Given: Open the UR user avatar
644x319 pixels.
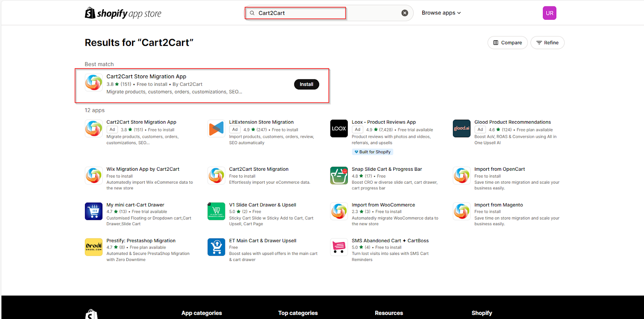Looking at the screenshot, I should [549, 13].
